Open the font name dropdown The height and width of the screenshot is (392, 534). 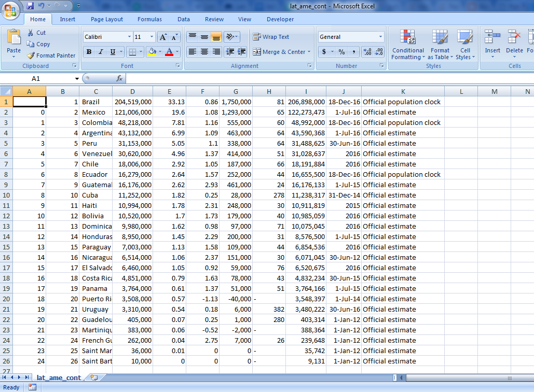pyautogui.click(x=130, y=37)
